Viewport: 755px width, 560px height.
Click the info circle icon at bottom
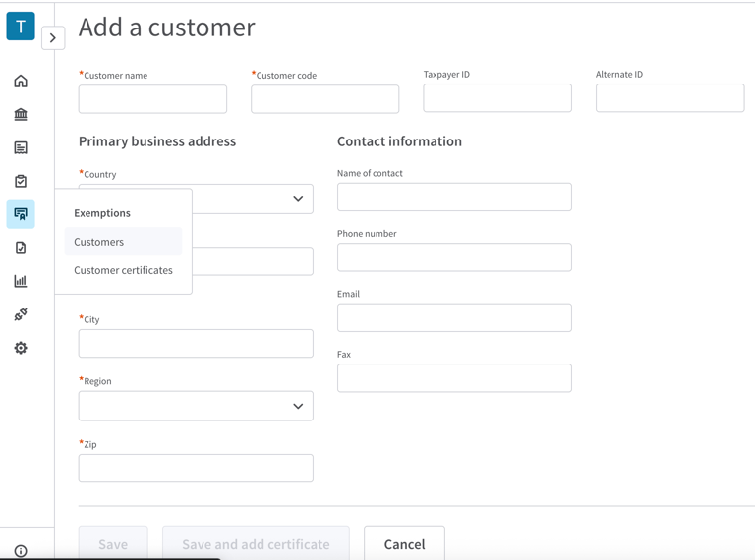tap(21, 551)
